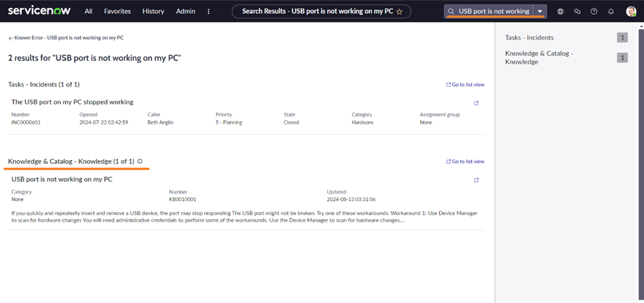Open the All menu
Viewport: 644px width, 303px height.
tap(89, 11)
